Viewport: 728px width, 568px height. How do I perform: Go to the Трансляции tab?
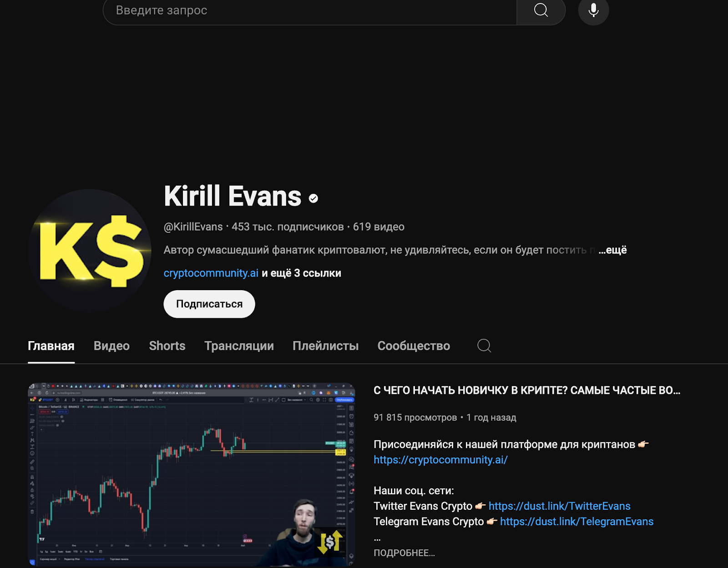click(239, 346)
